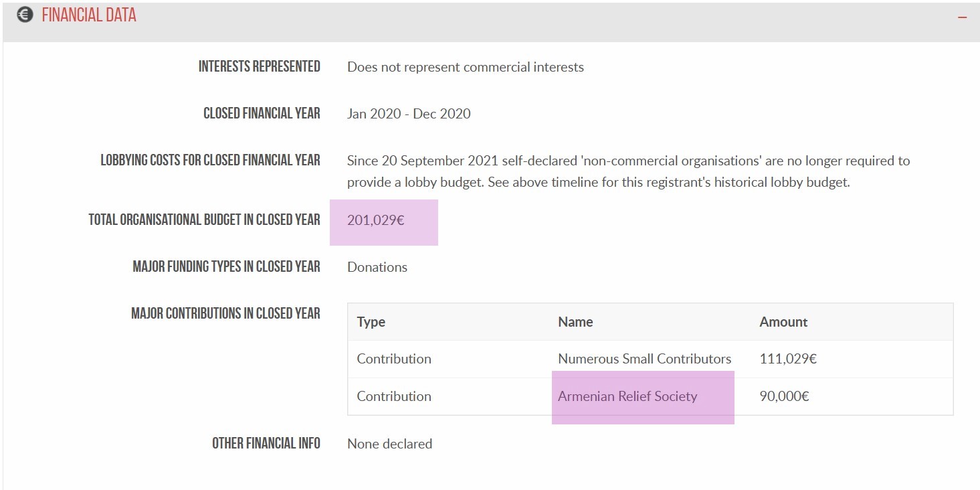Screen dimensions: 980x490
Task: Select the Amount column header
Action: (x=783, y=322)
